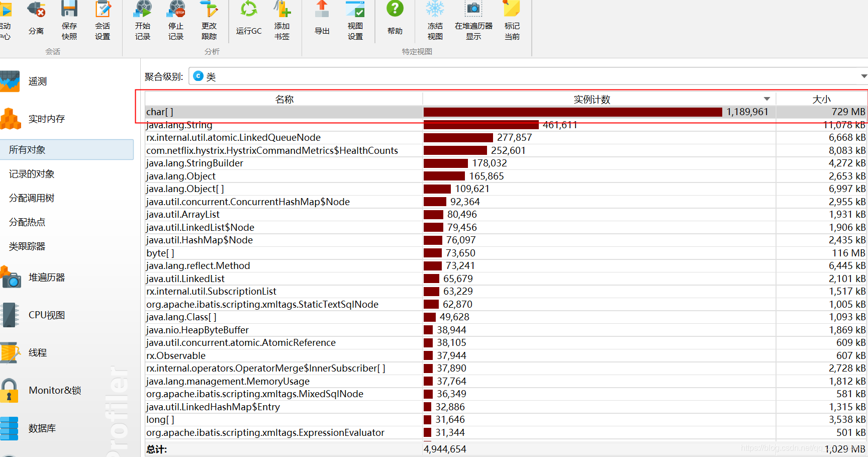The width and height of the screenshot is (868, 457).
Task: Select MixedSqlNode row
Action: pyautogui.click(x=507, y=394)
